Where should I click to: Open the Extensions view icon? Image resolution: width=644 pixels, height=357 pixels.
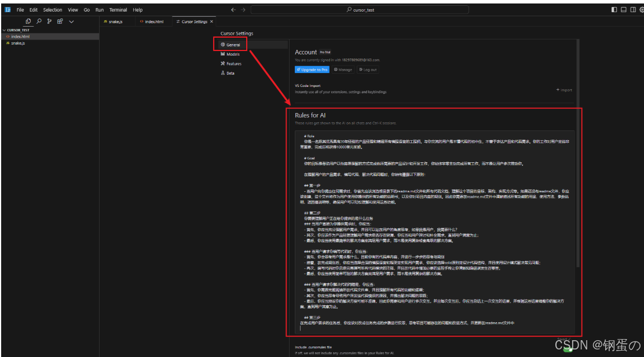click(60, 21)
